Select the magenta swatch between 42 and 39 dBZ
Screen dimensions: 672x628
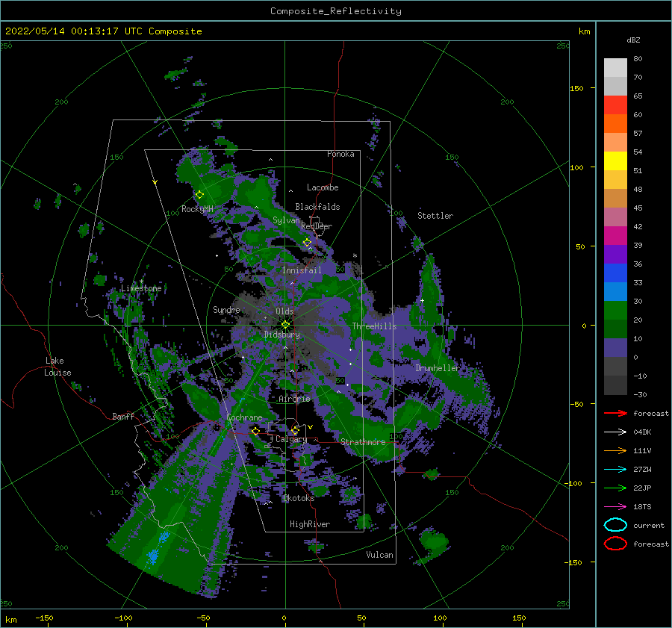(615, 236)
